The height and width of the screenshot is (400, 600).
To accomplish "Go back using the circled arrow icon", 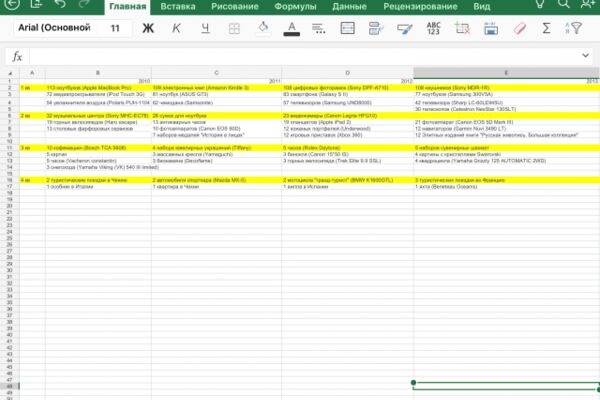I will pyautogui.click(x=11, y=4).
